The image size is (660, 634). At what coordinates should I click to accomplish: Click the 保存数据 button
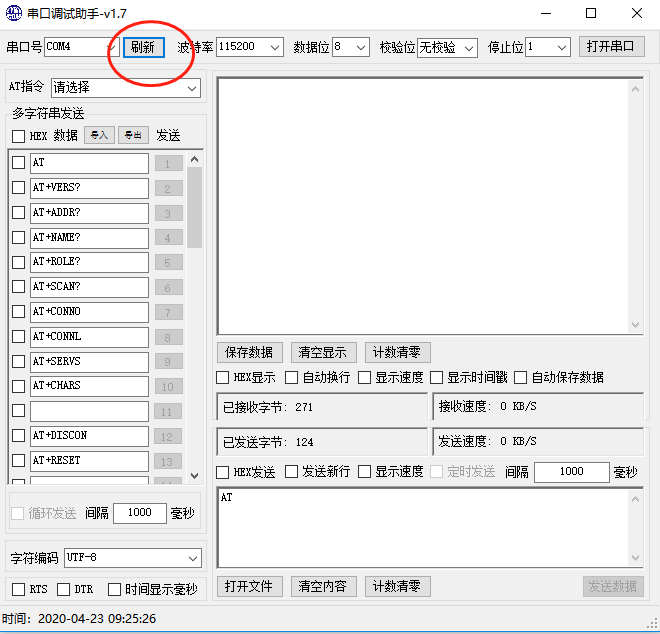coord(250,352)
